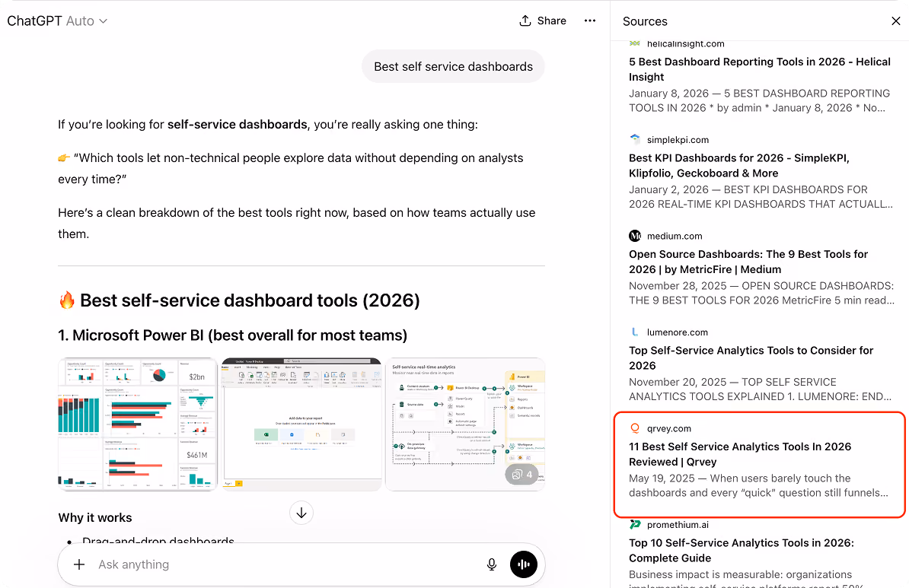This screenshot has height=588, width=909.
Task: Click the user message Best self service dashboards
Action: pyautogui.click(x=453, y=67)
